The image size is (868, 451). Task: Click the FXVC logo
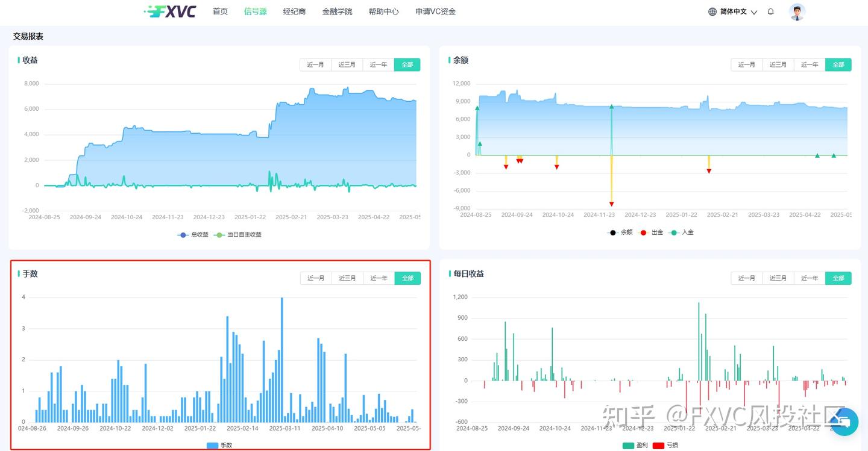[x=170, y=11]
